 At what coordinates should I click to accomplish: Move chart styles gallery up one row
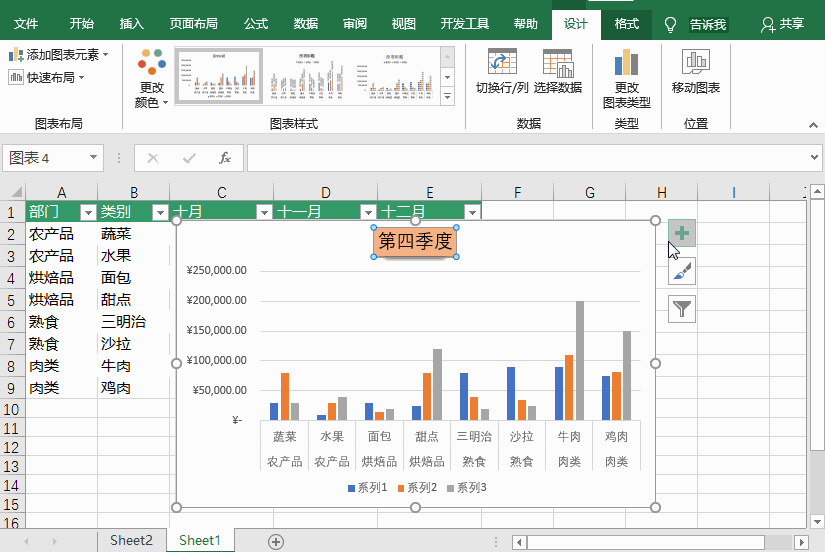coord(447,57)
